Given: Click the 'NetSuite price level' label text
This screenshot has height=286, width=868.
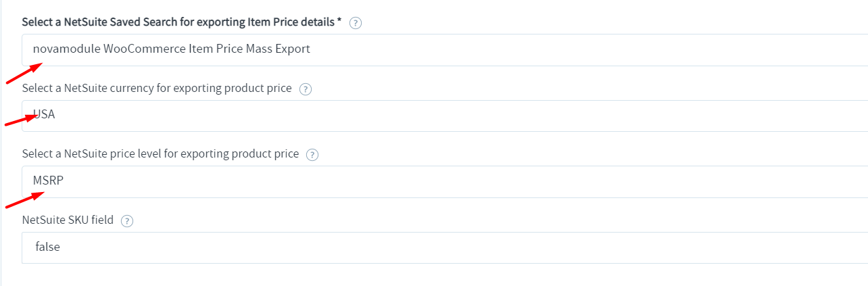Looking at the screenshot, I should click(160, 154).
